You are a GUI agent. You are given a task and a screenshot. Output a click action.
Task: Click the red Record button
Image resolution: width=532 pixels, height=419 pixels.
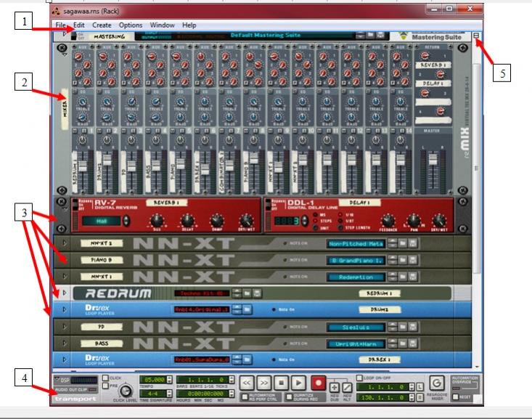click(x=318, y=383)
